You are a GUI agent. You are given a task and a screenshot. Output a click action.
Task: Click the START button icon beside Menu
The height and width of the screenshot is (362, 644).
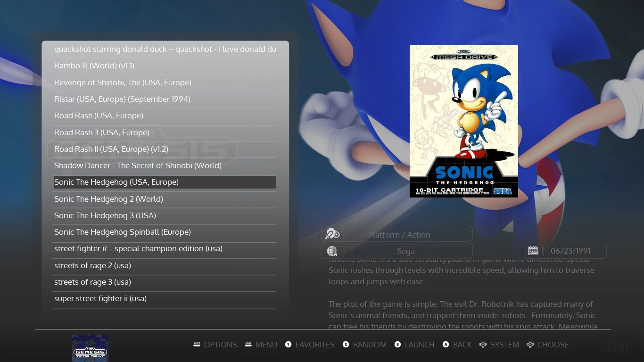click(248, 345)
